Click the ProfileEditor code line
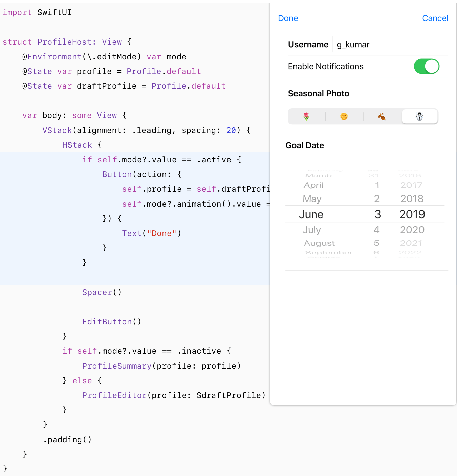Viewport: 457px width, 476px height. pos(174,395)
